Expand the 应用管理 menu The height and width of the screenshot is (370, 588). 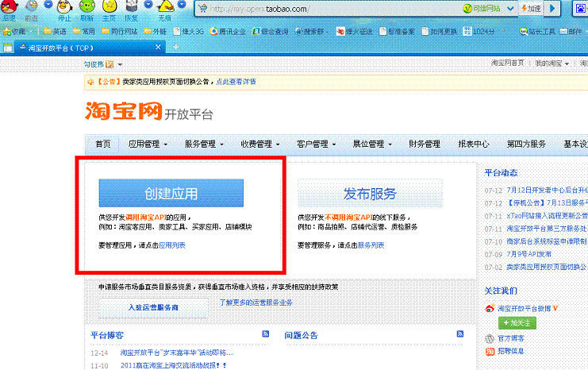click(x=148, y=144)
